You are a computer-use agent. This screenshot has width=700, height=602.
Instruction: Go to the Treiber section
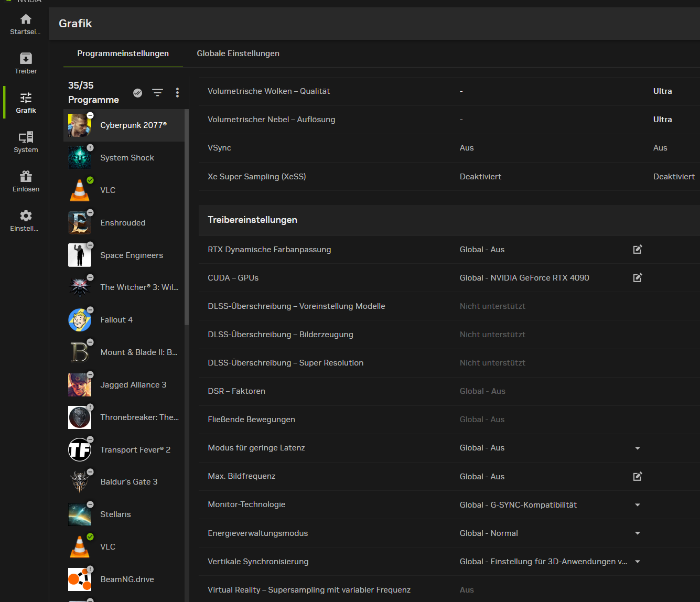[25, 64]
